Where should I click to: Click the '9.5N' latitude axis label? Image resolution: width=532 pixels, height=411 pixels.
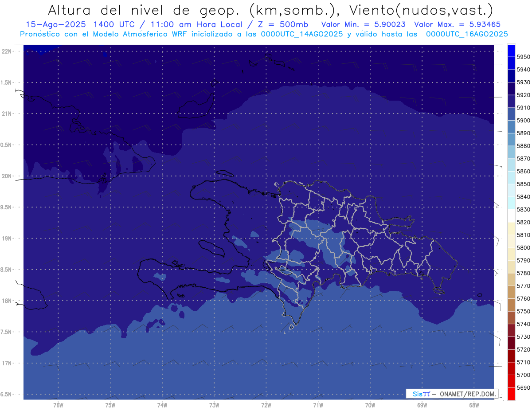6,207
